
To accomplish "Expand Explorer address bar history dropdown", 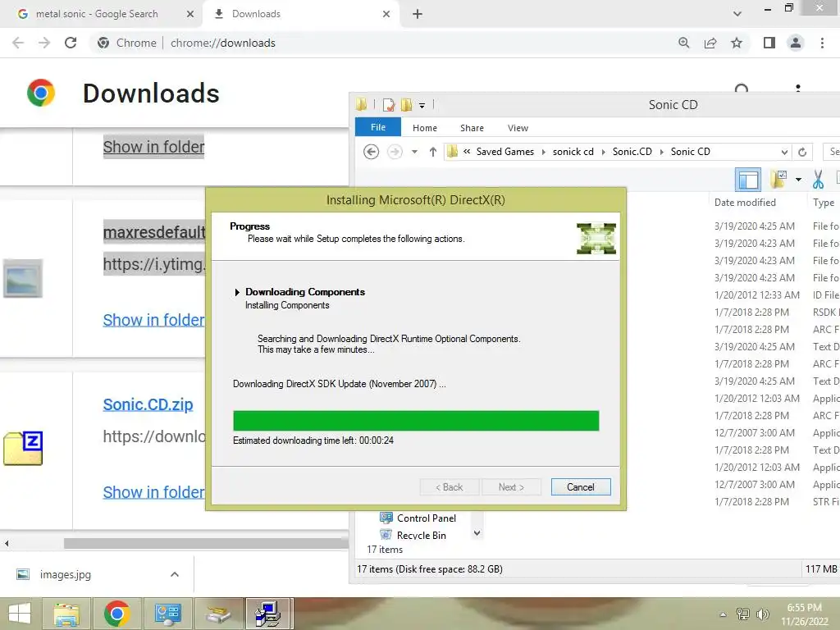I will pos(784,152).
